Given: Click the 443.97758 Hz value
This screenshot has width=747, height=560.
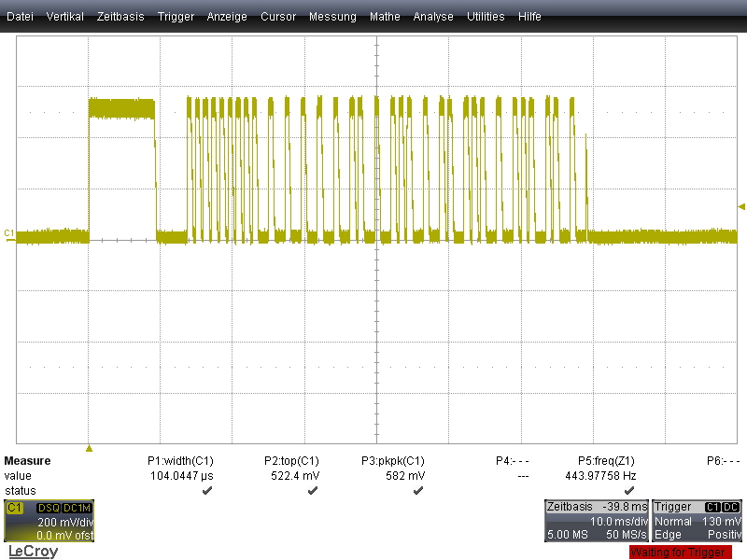Looking at the screenshot, I should (600, 476).
